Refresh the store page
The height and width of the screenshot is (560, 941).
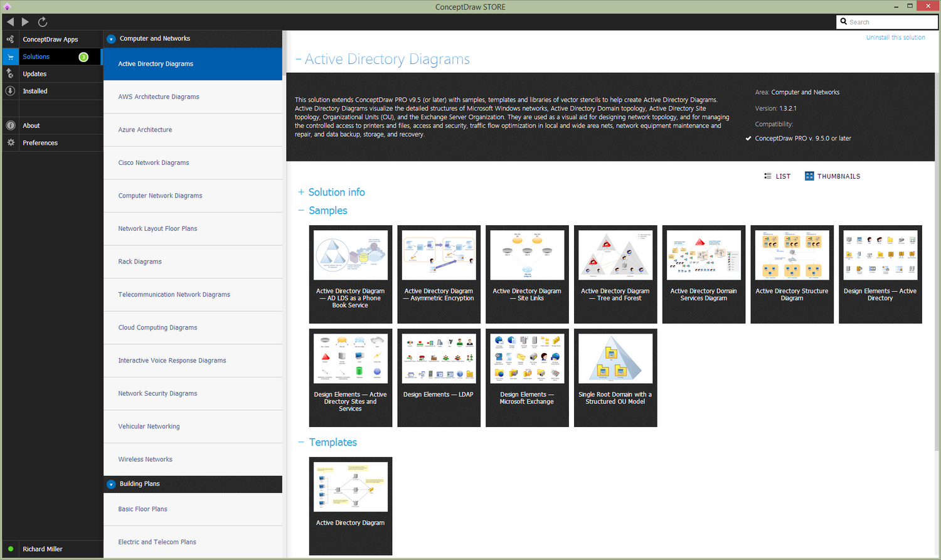click(x=43, y=22)
